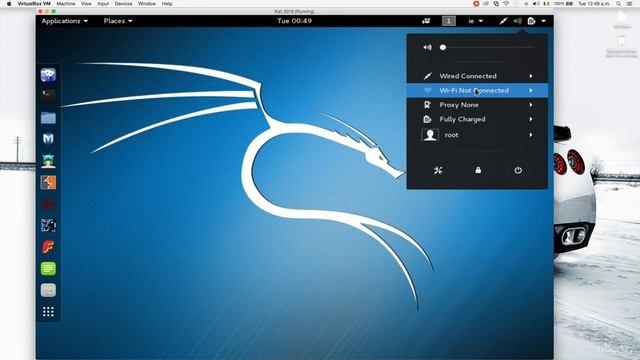Viewport: 640px width, 360px height.
Task: Open the keyboard layout dropdown
Action: [476, 21]
